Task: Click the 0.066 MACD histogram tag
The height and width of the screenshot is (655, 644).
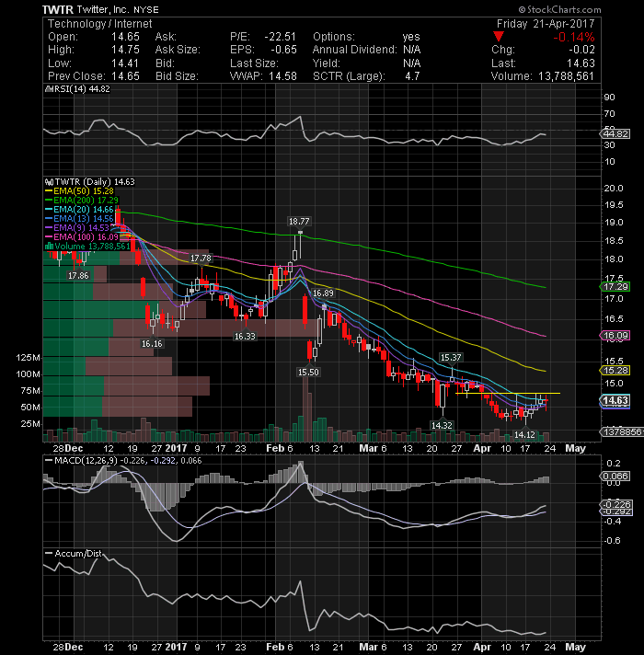Action: (615, 476)
